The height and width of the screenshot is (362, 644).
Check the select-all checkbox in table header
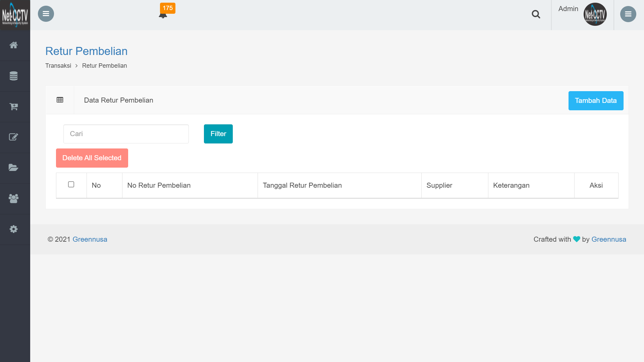coord(71,184)
